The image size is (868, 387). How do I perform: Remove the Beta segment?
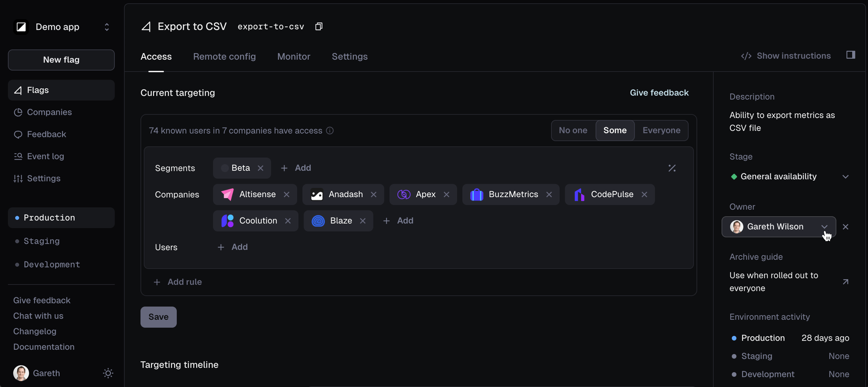(x=261, y=168)
